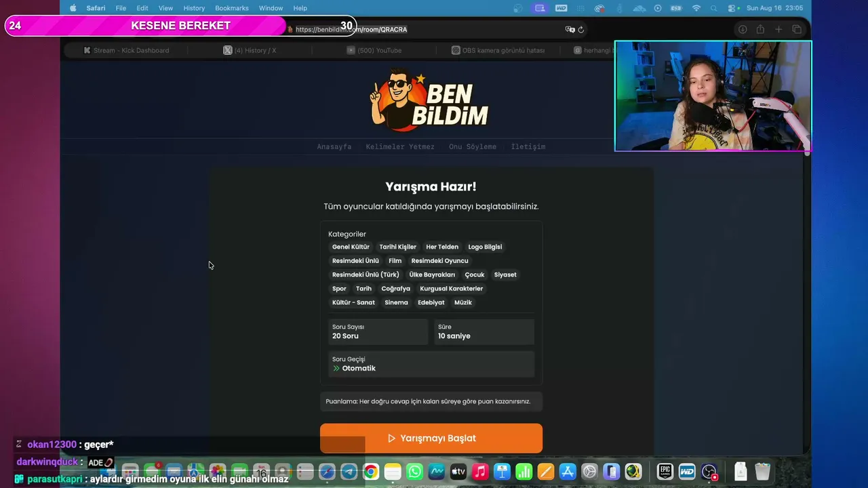868x488 pixels.
Task: Click the Siyaset category tag
Action: click(x=505, y=274)
